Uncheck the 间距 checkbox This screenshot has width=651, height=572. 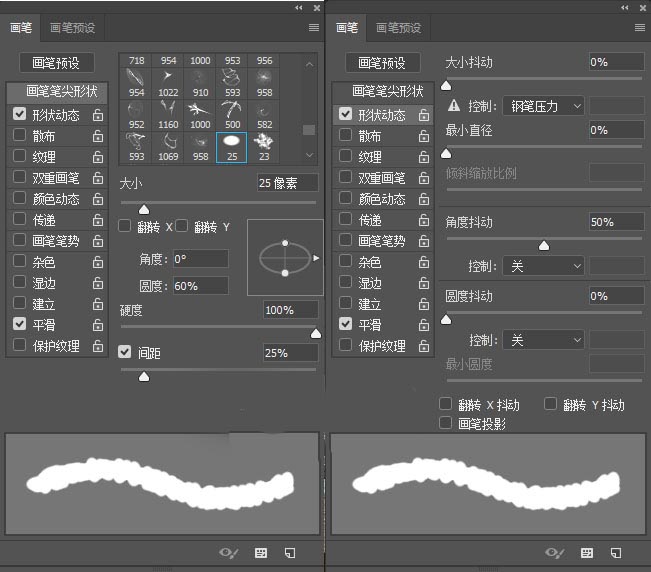[x=125, y=352]
